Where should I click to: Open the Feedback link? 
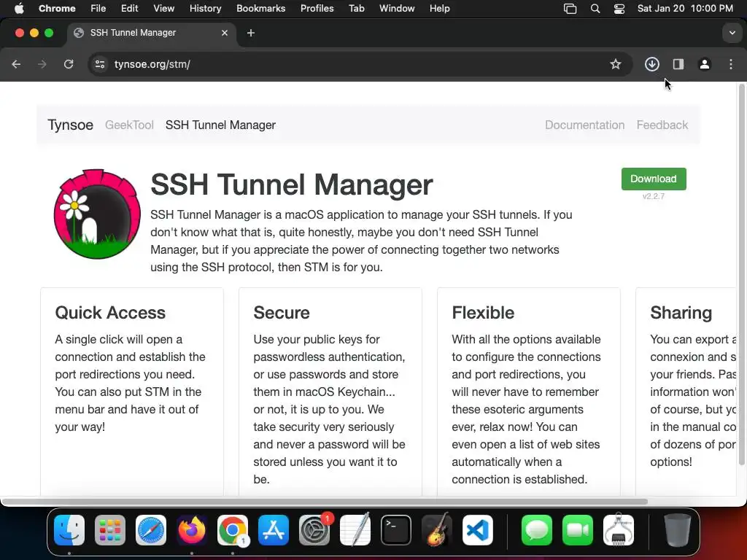pos(662,125)
